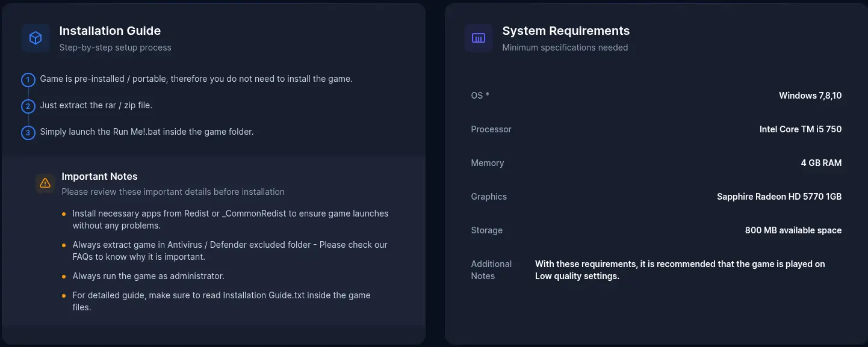Select step 1 circle marker
Image resolution: width=868 pixels, height=347 pixels.
[x=28, y=80]
